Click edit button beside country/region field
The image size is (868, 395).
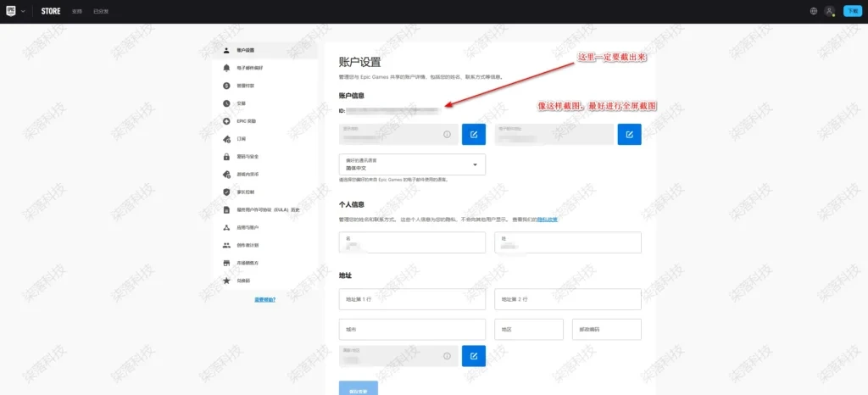474,356
